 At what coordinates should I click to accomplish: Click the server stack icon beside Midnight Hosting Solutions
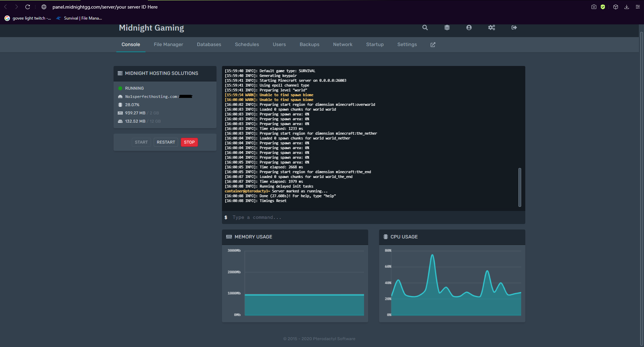point(120,73)
